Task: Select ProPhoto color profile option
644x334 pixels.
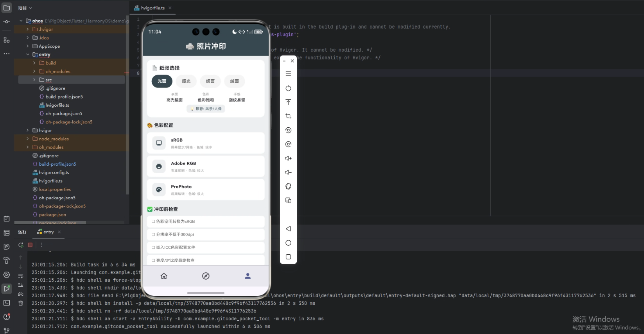Action: [206, 189]
